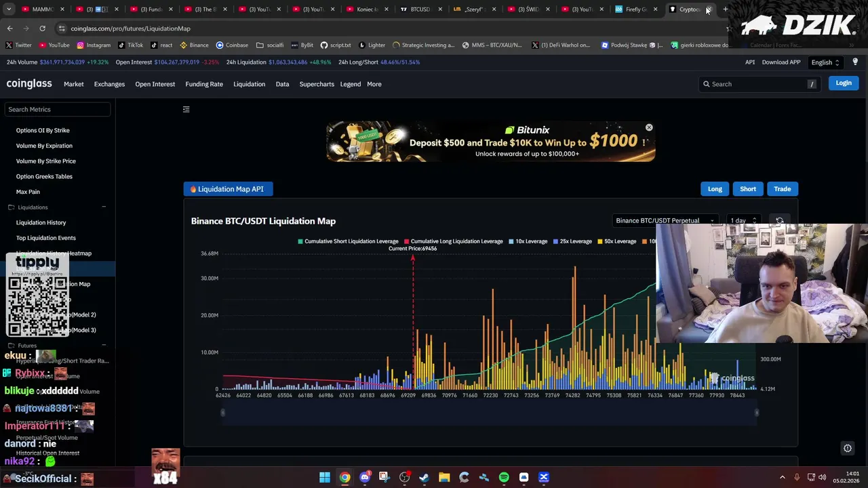
Task: Open the Open Interest menu
Action: (155, 84)
